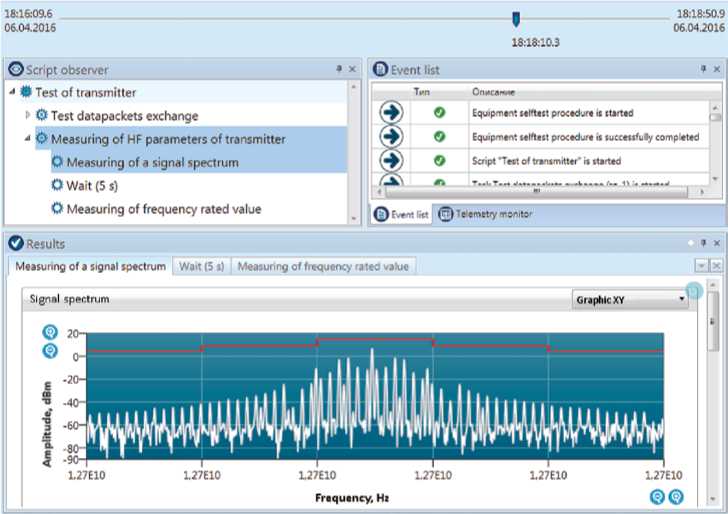
Task: Open Measuring of frequency rated value tab
Action: point(322,266)
